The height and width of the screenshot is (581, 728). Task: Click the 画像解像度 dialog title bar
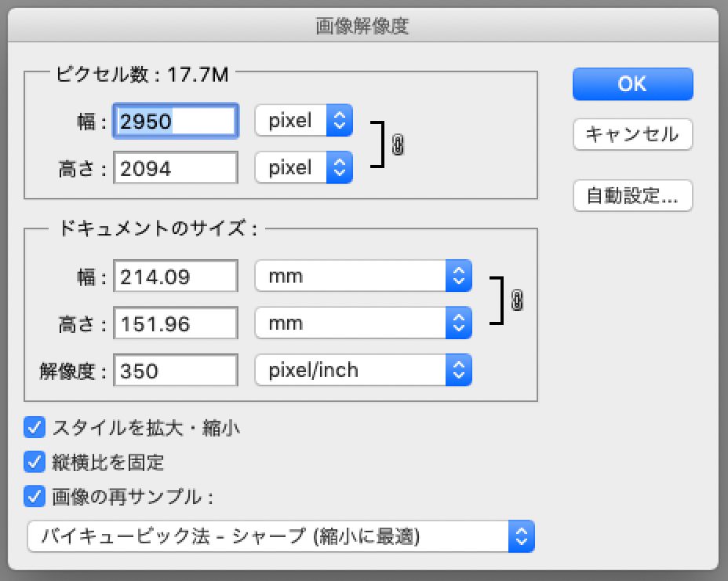click(362, 25)
